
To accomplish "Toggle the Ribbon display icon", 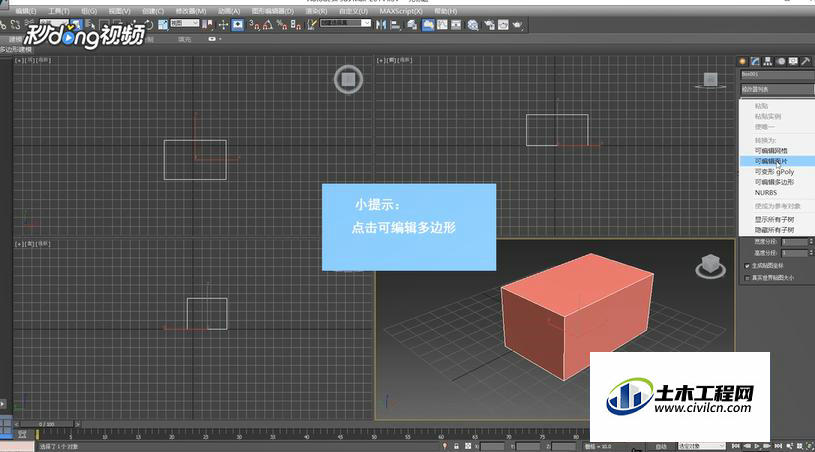I will 428,24.
